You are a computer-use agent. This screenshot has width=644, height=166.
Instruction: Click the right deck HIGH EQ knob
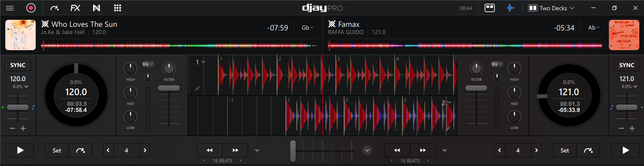click(514, 68)
